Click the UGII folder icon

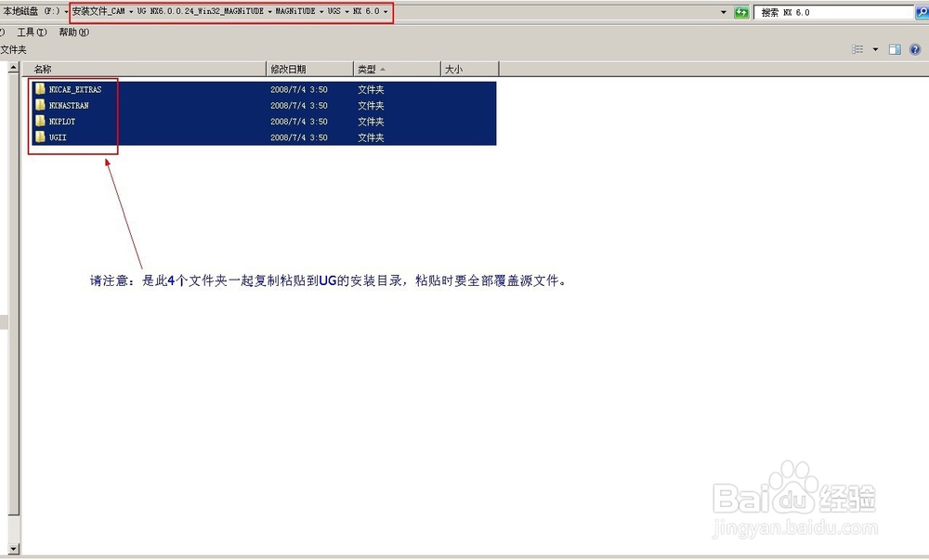pos(40,137)
